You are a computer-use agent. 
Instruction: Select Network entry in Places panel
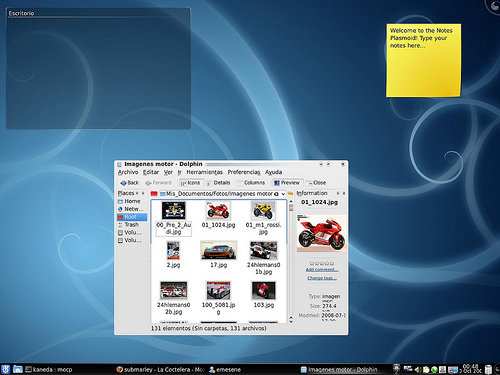point(132,209)
